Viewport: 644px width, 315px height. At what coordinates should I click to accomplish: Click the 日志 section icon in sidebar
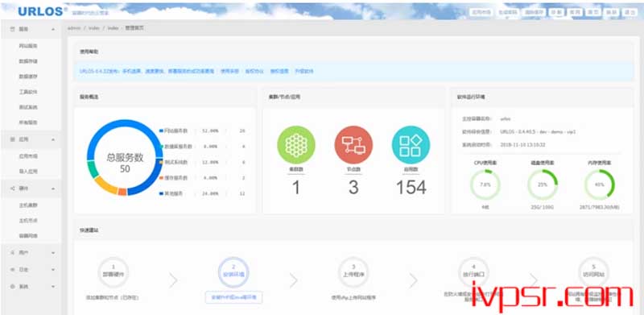(12, 269)
